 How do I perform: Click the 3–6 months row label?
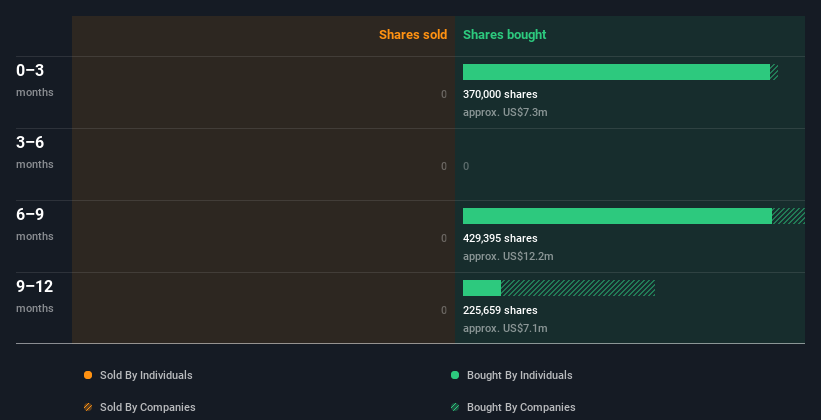click(x=35, y=152)
